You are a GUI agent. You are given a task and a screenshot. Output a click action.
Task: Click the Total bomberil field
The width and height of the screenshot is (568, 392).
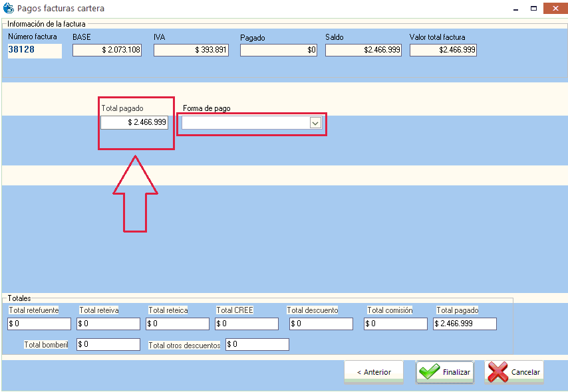click(x=108, y=344)
